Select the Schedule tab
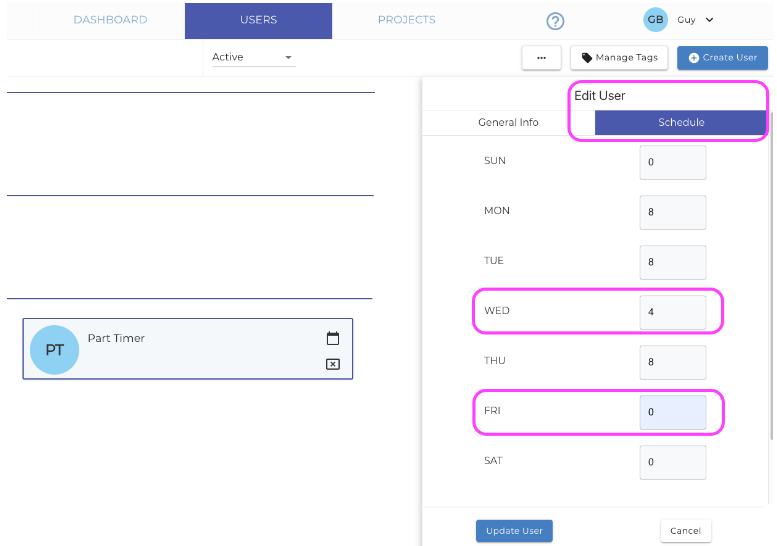 point(681,122)
